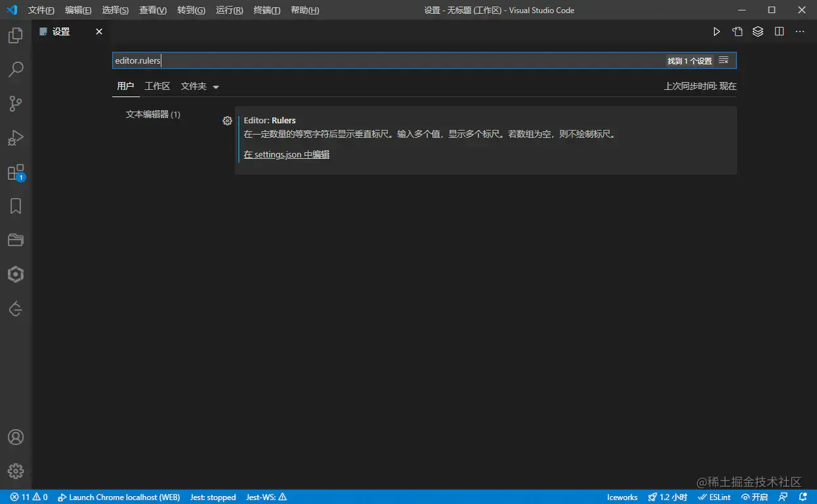Click the Accounts icon near bottom of Activity Bar

[15, 437]
